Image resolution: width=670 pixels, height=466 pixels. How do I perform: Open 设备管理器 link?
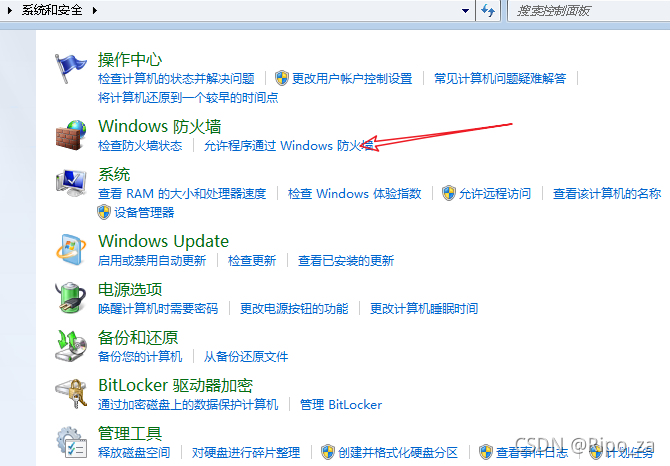pyautogui.click(x=144, y=212)
